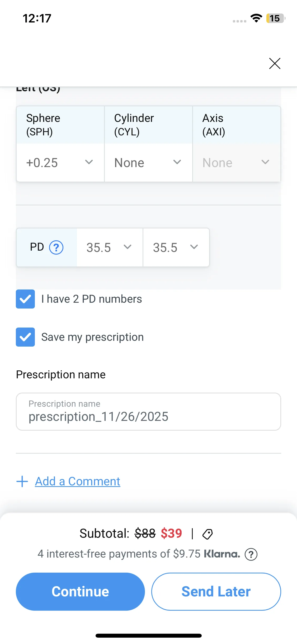Tap the battery indicator showing 15
Screen dimensions: 297x644
(275, 18)
